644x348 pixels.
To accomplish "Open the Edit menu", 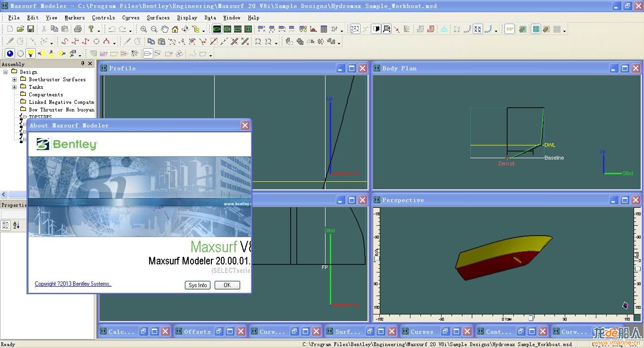I will coord(33,17).
